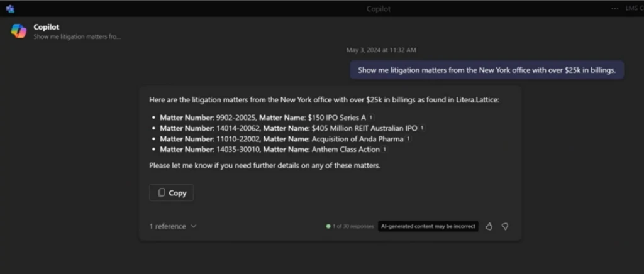Click the 'AI-generated content may be incorrect' badge
Viewport: 644px width, 274px height.
[428, 226]
